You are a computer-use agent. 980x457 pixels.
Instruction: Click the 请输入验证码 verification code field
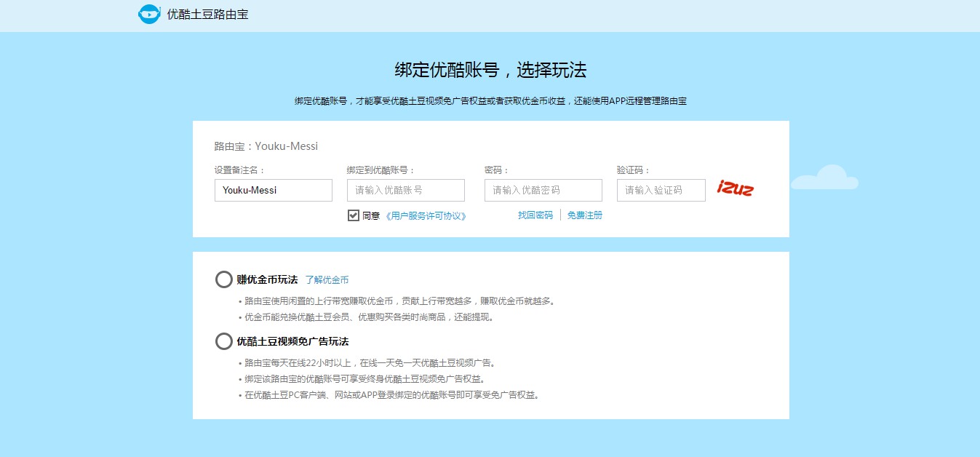661,190
